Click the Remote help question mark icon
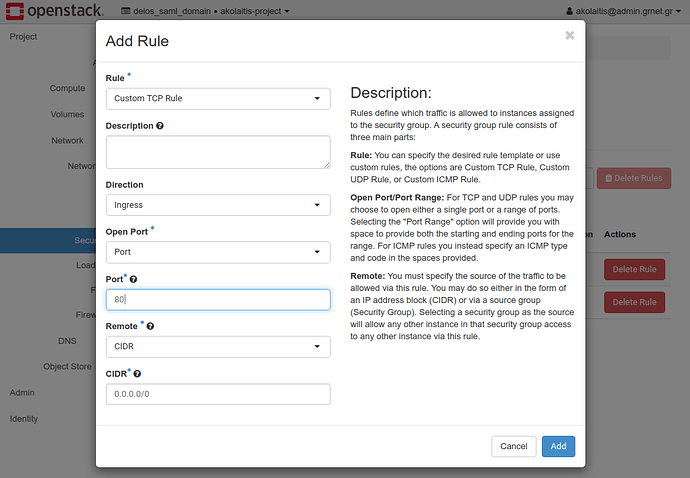The image size is (690, 478). [151, 326]
